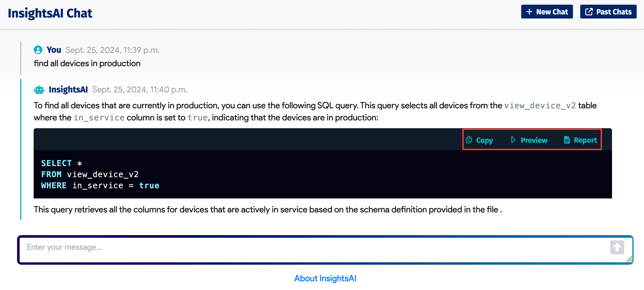Image resolution: width=644 pixels, height=290 pixels.
Task: Click the in_service inline code text
Action: [99, 118]
